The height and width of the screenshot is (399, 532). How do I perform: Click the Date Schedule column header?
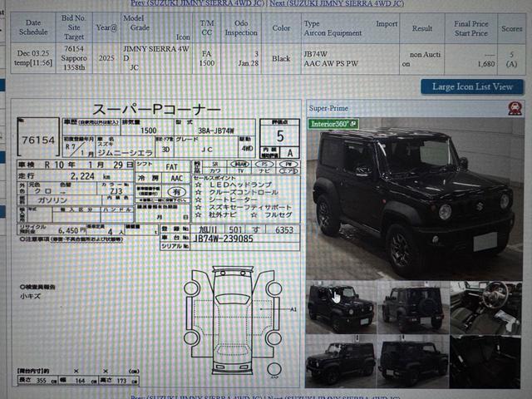click(x=33, y=27)
